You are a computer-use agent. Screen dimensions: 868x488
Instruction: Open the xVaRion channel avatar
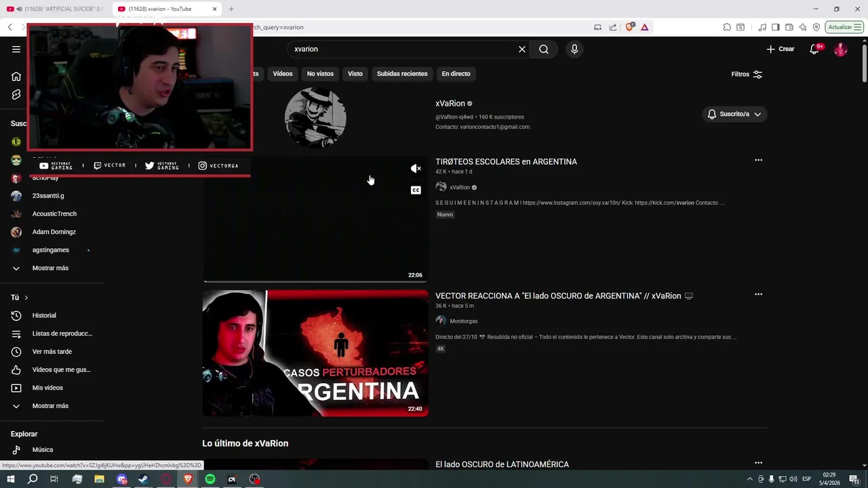click(315, 117)
